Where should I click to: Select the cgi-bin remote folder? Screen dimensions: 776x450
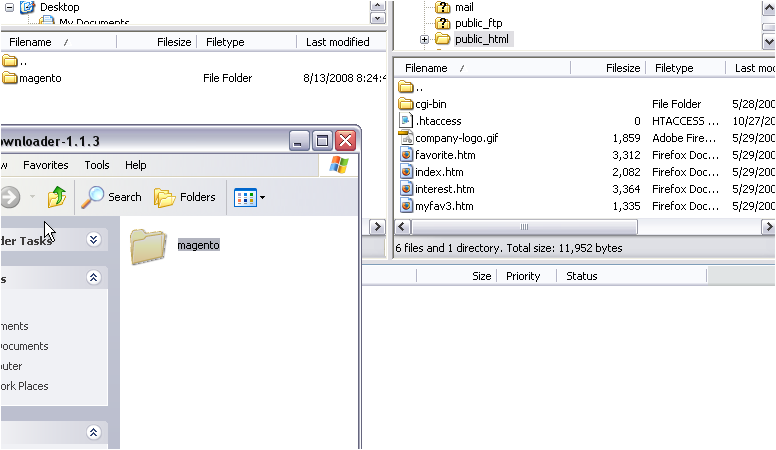coord(431,104)
